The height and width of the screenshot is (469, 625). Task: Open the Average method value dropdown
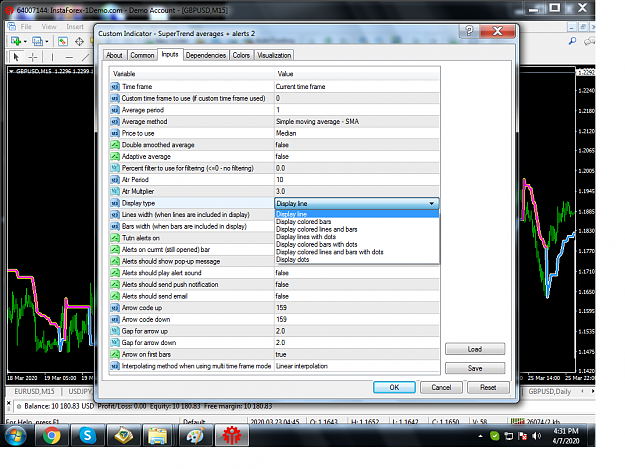click(357, 122)
